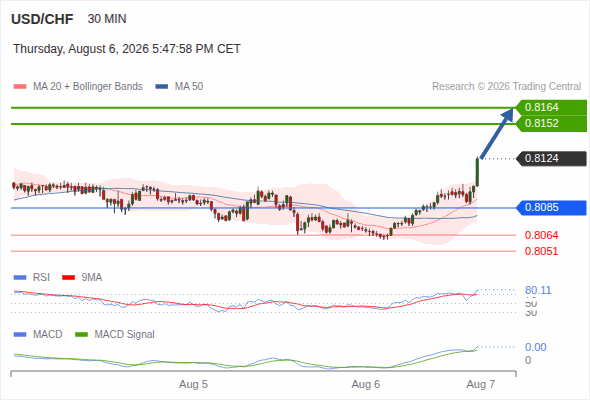
Task: Select the 0.8085 pivot price tag
Action: [x=551, y=208]
